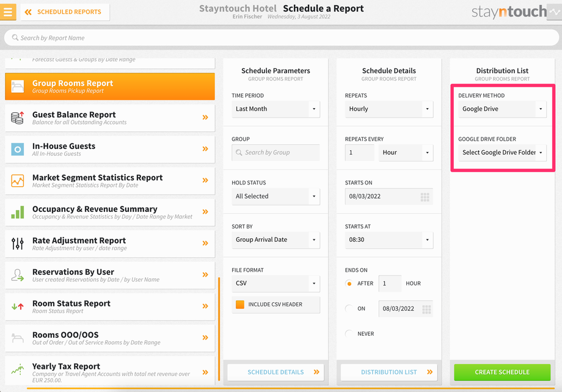The image size is (562, 392).
Task: Open the Starts On calendar icon
Action: click(425, 197)
